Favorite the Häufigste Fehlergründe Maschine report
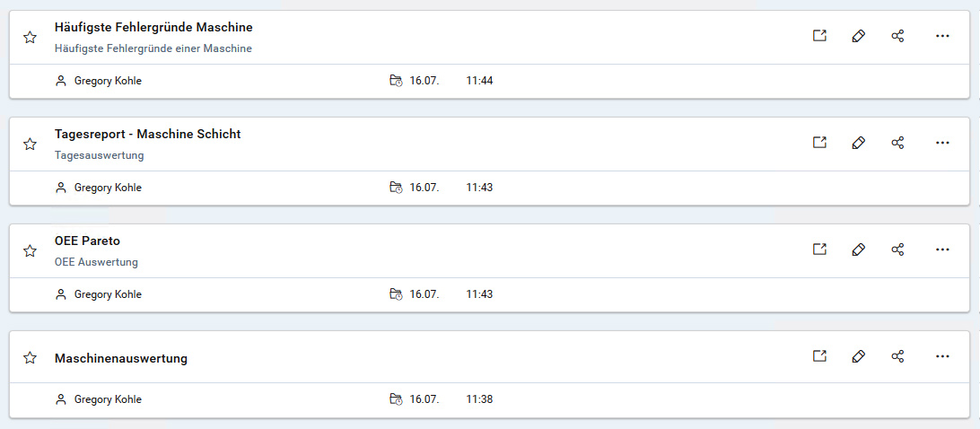 tap(30, 37)
